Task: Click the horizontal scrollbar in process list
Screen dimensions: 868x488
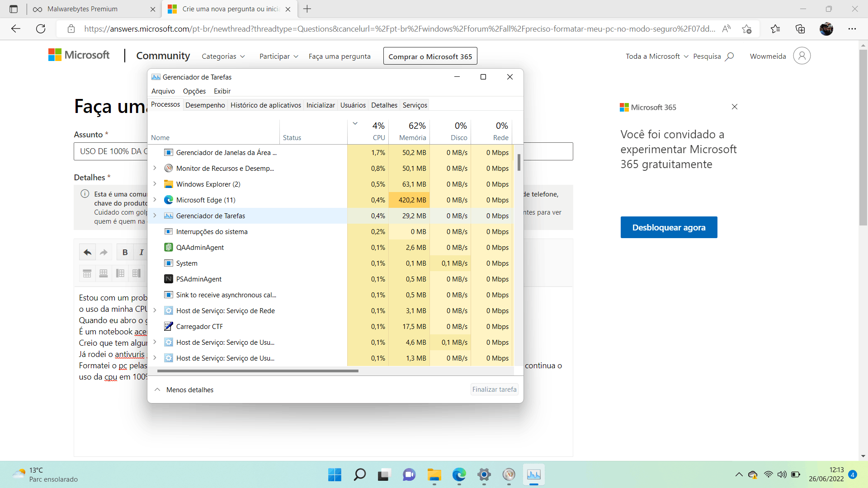Action: (258, 371)
